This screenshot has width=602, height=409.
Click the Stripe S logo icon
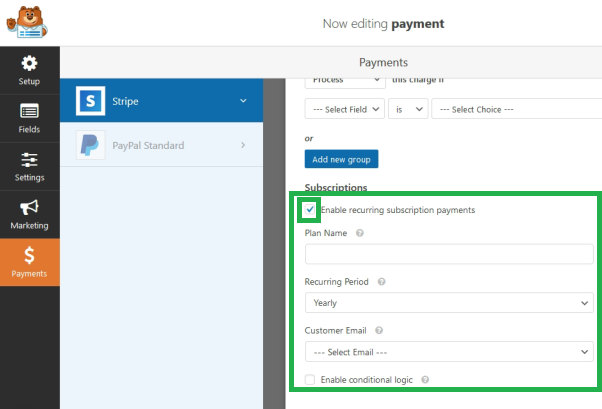point(91,101)
